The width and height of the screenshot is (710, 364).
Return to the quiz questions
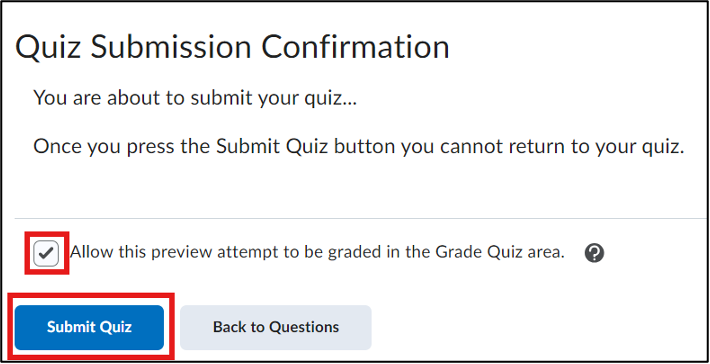click(276, 327)
